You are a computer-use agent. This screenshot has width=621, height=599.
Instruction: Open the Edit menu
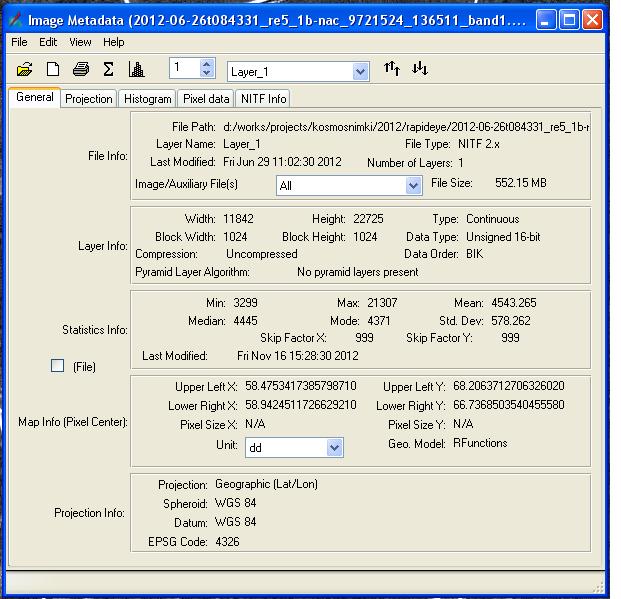click(48, 42)
